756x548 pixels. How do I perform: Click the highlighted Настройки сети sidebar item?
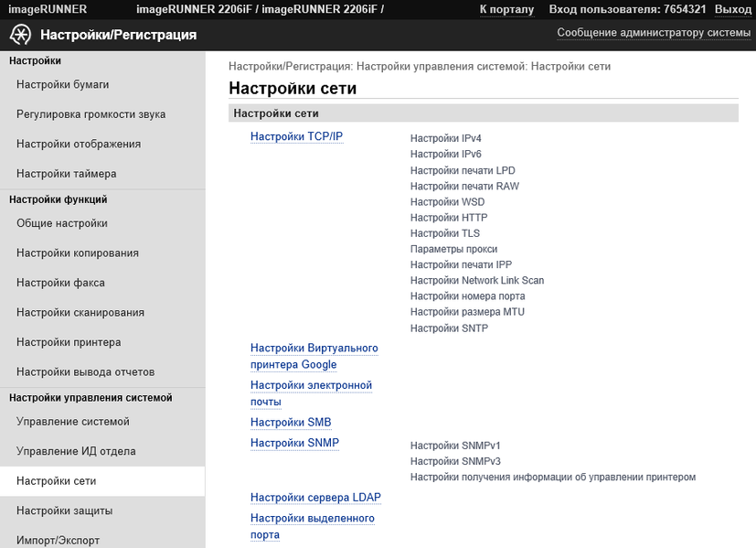(102, 481)
